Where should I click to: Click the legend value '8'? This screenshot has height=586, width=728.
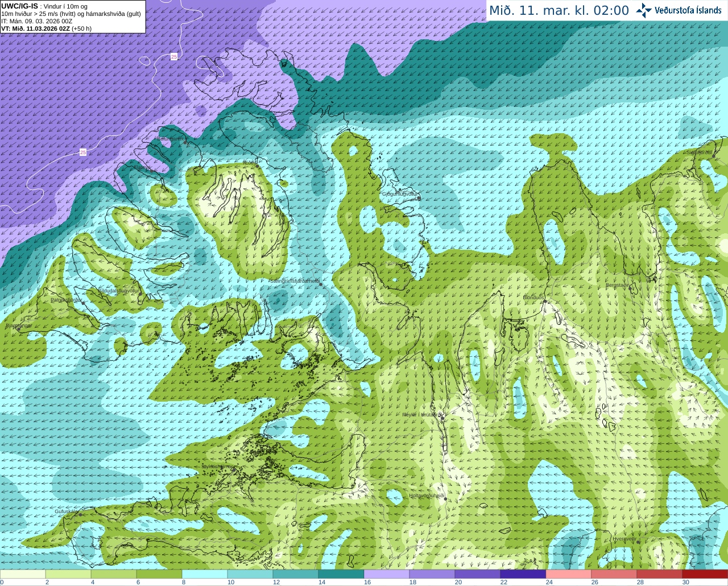pos(184,582)
